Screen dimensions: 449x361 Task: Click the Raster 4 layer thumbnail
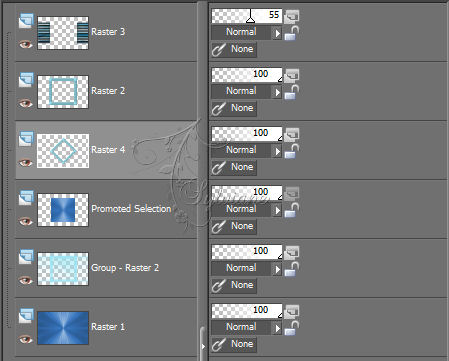63,151
